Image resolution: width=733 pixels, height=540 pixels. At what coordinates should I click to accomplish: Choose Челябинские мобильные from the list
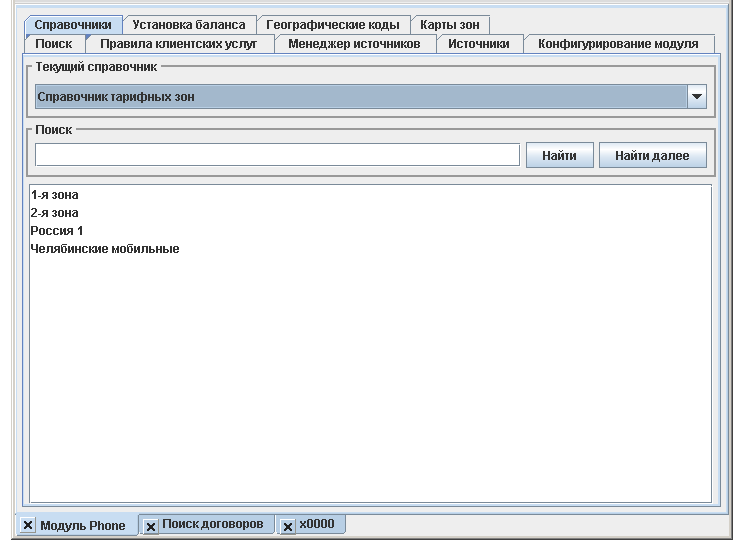[105, 249]
